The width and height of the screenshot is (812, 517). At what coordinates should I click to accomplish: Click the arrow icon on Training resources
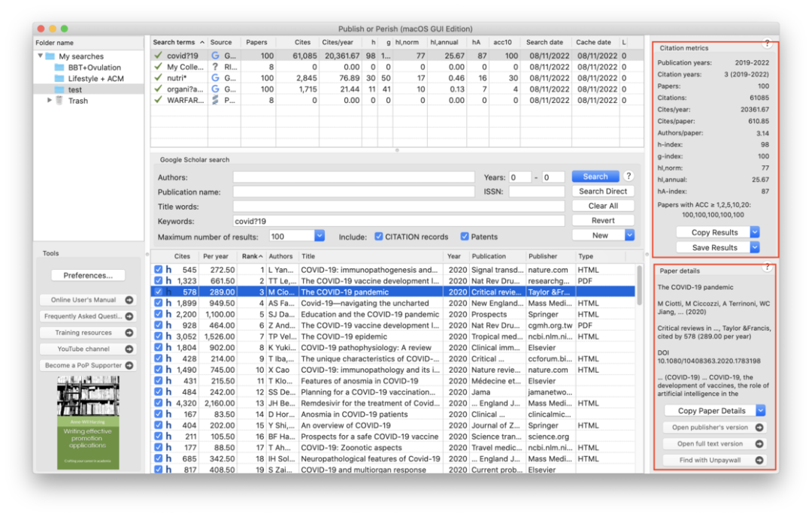[x=129, y=333]
